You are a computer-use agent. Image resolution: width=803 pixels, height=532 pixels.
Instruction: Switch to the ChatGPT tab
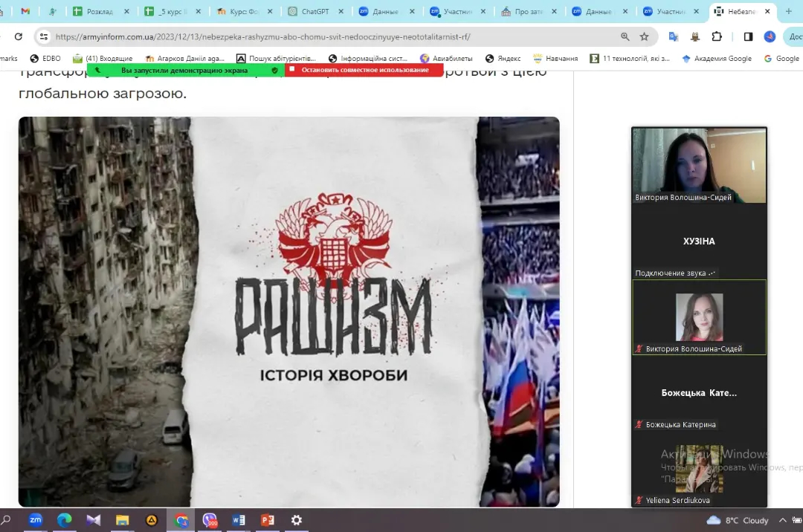pyautogui.click(x=314, y=12)
